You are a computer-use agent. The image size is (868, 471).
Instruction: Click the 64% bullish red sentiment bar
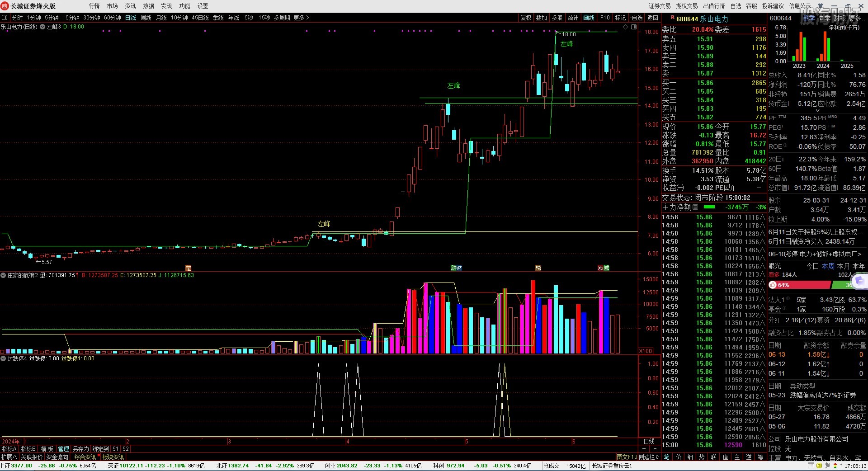[800, 285]
